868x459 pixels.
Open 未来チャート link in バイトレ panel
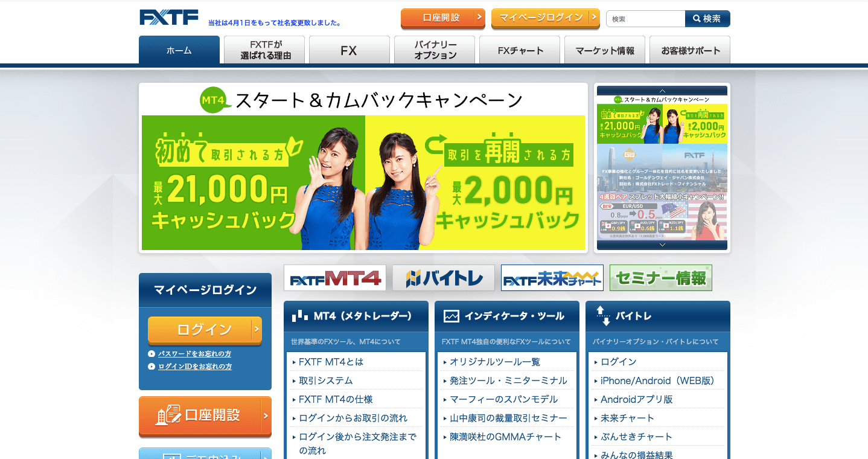pyautogui.click(x=628, y=418)
